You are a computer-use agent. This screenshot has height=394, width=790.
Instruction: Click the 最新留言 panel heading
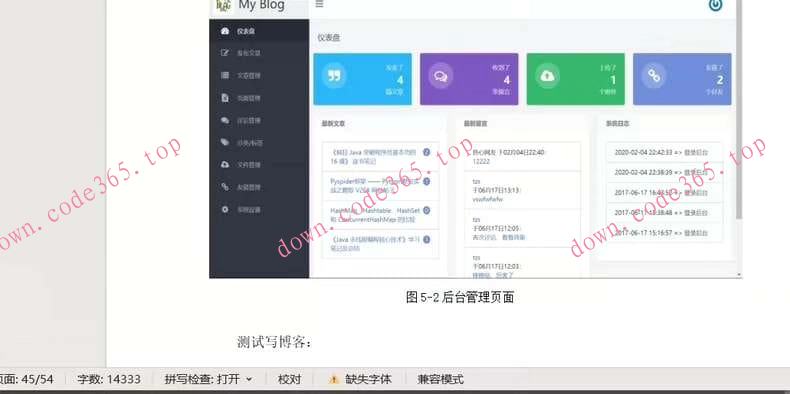tap(475, 123)
